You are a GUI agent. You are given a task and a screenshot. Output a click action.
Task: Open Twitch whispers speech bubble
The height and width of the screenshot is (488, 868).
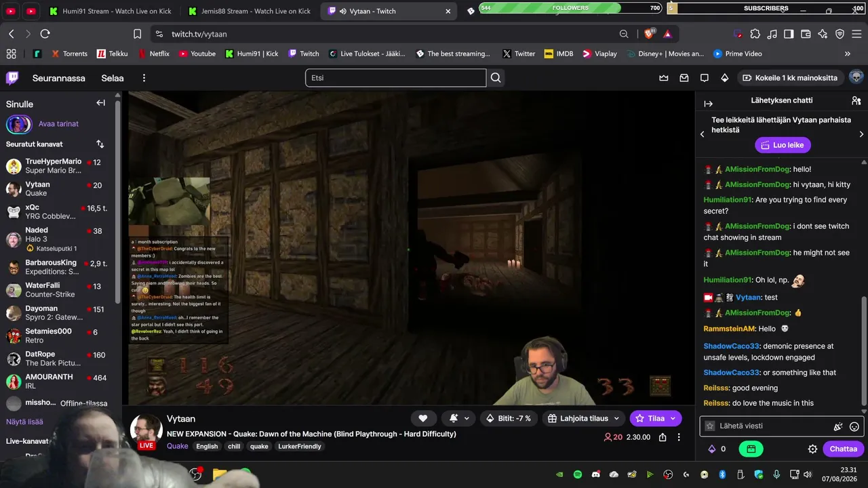click(x=705, y=78)
